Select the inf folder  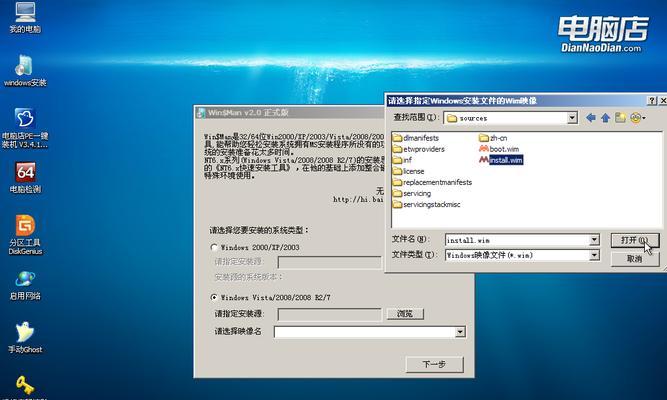pyautogui.click(x=402, y=160)
